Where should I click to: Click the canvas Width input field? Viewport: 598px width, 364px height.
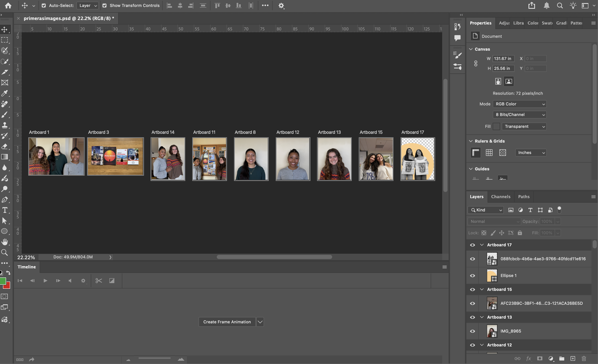(x=503, y=59)
